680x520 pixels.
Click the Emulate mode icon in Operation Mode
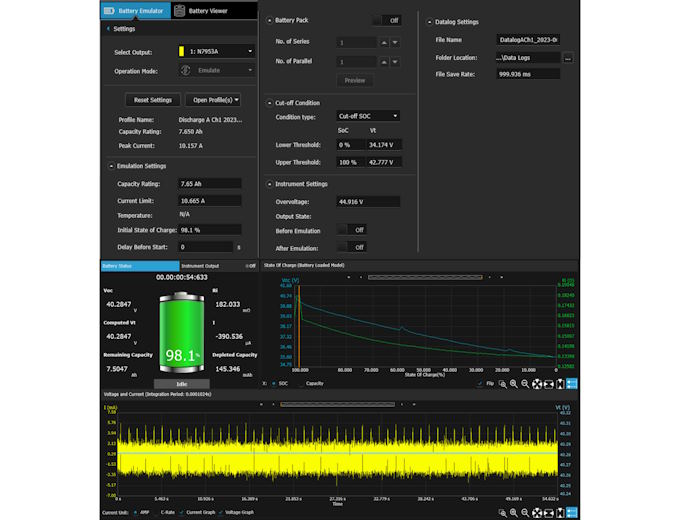(x=186, y=70)
